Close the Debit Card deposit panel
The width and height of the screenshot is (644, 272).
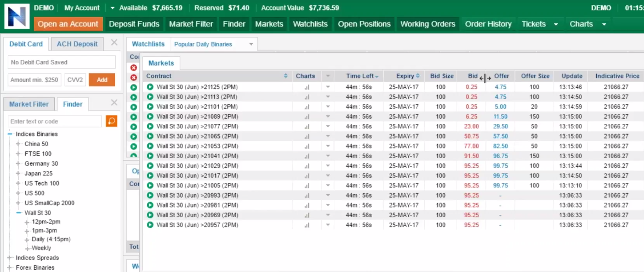tap(114, 42)
